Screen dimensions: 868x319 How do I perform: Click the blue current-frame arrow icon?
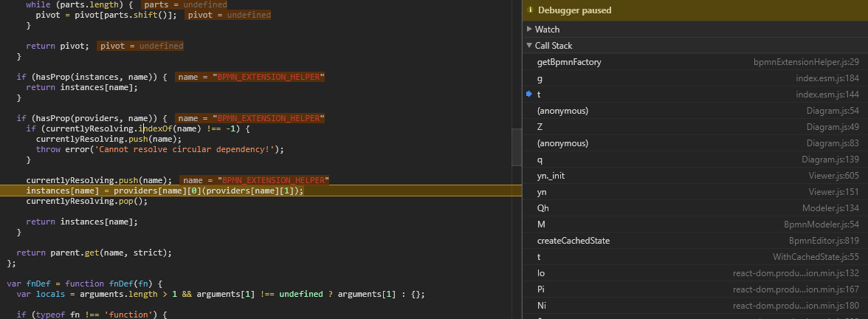tap(529, 95)
